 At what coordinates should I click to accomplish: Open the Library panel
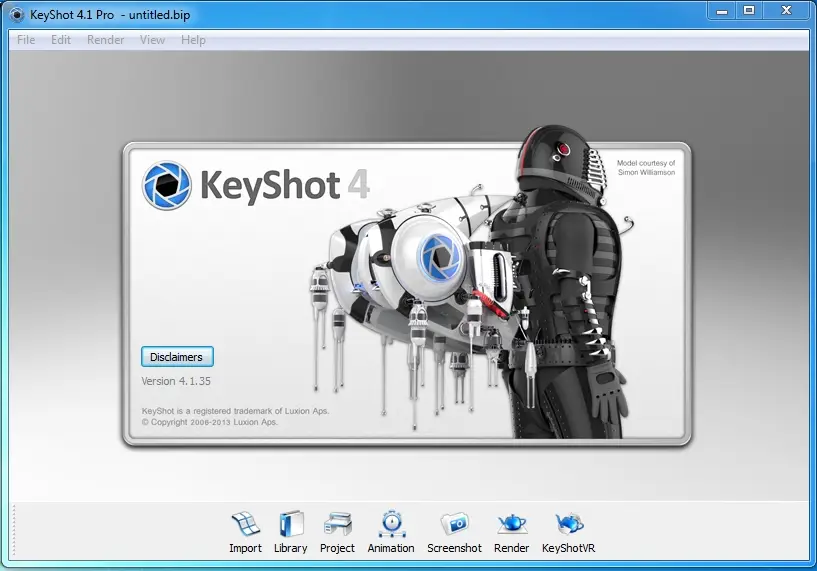pyautogui.click(x=291, y=532)
